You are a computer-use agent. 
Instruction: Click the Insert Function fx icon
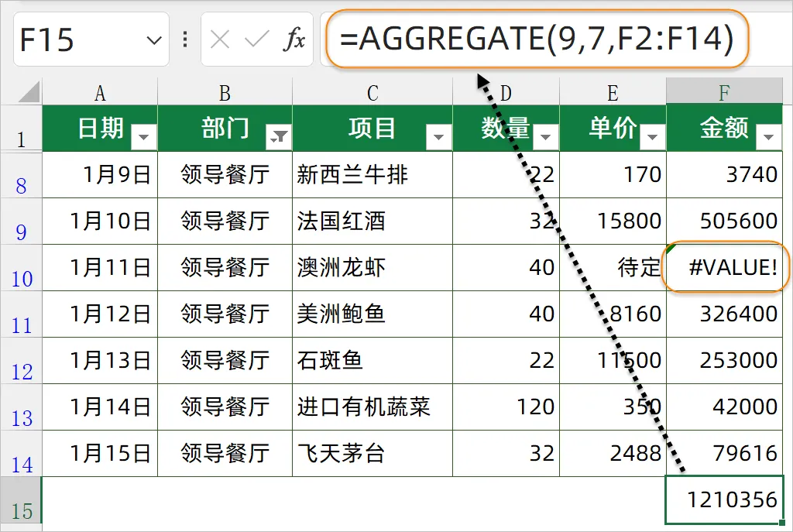[x=294, y=39]
